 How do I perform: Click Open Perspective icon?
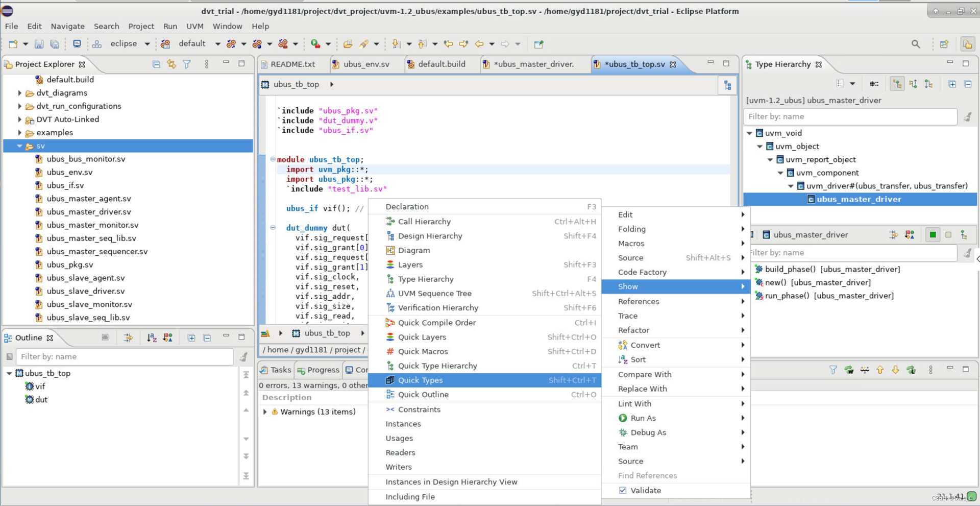point(944,44)
